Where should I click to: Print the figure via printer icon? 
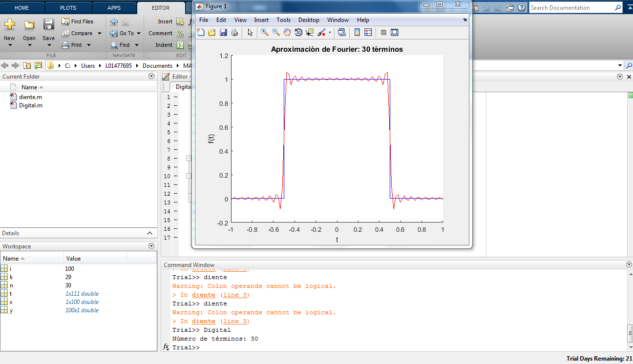(234, 32)
